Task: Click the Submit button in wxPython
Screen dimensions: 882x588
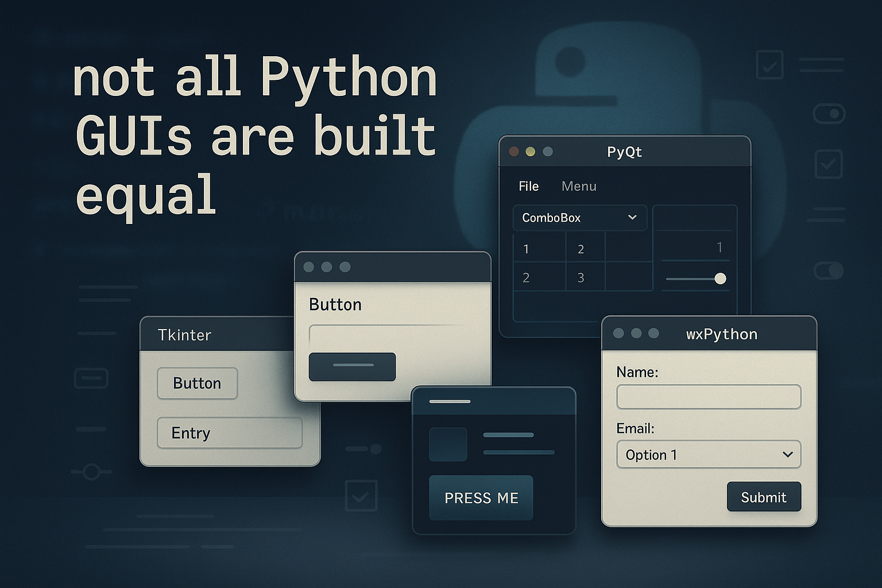Action: (x=764, y=497)
